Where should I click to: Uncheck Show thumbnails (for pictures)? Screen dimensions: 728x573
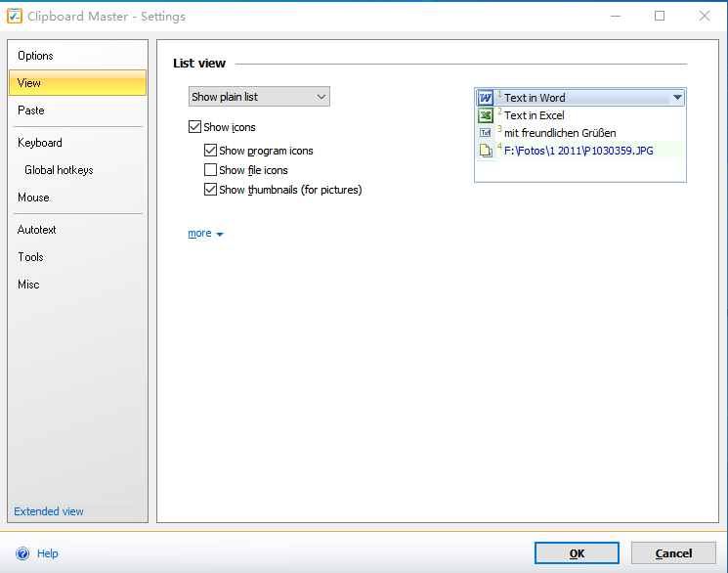[210, 190]
